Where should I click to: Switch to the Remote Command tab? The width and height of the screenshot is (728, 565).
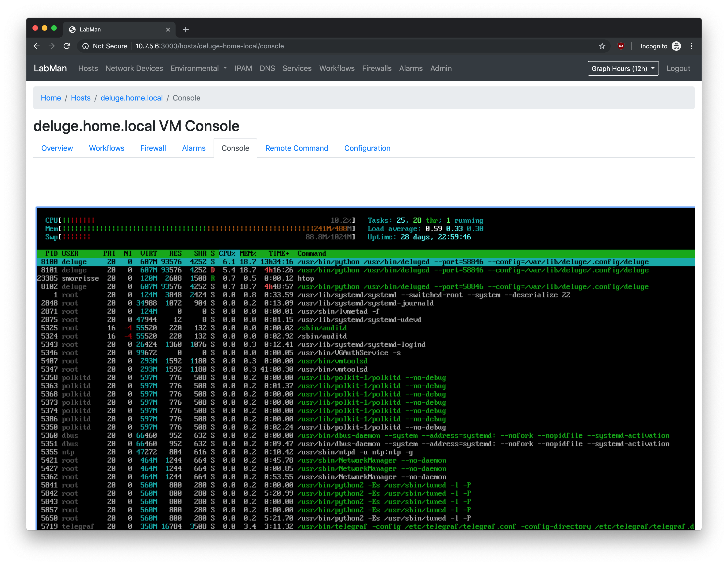296,148
